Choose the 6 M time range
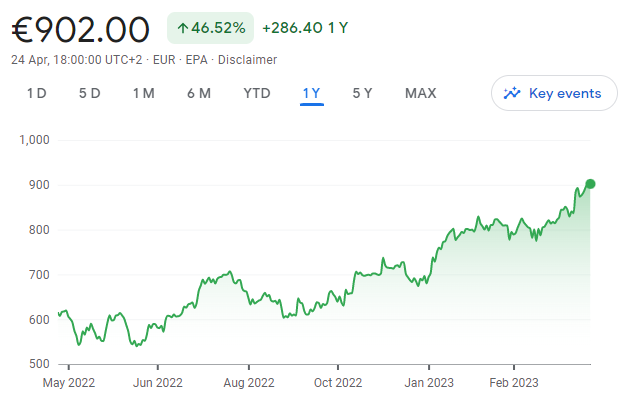 [x=199, y=94]
